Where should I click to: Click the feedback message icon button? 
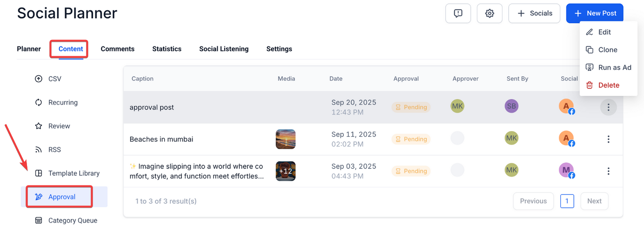[458, 13]
